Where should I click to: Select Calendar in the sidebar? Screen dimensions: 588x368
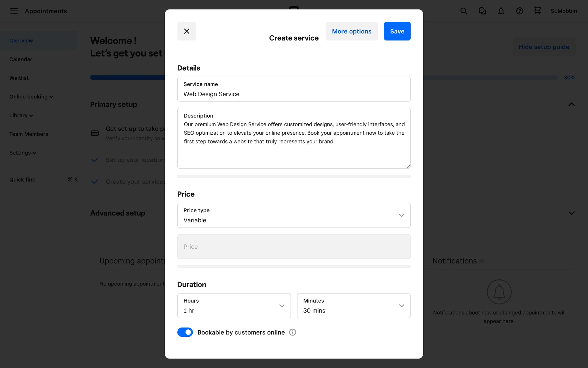coord(21,59)
